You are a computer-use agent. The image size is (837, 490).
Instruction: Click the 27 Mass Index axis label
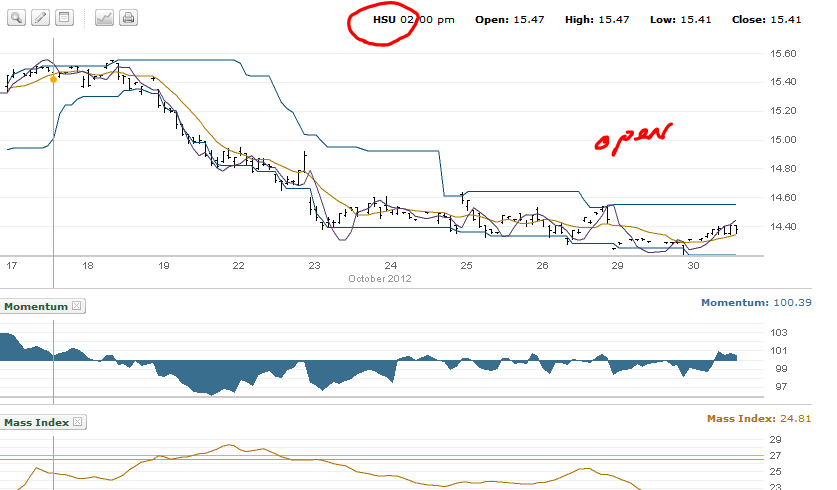tap(776, 456)
